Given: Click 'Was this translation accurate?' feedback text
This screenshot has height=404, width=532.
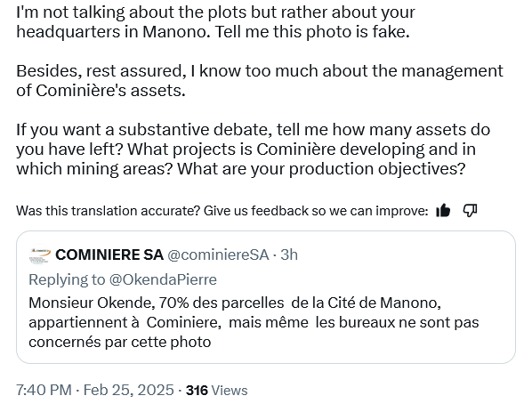Looking at the screenshot, I should point(222,211).
